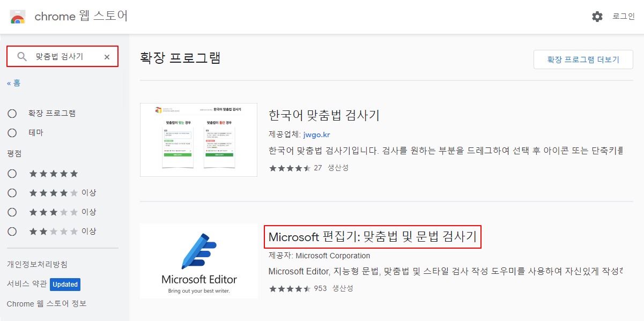This screenshot has height=321, width=644.
Task: Choose the five-star rating filter
Action: click(x=12, y=174)
